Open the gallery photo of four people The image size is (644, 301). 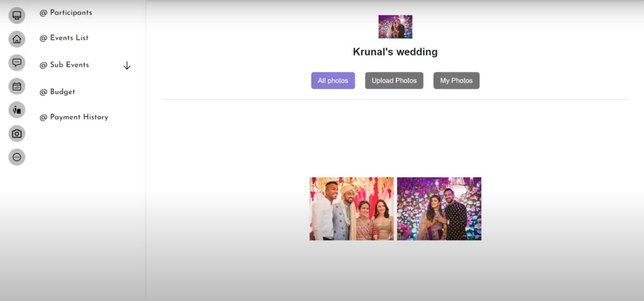pyautogui.click(x=352, y=209)
